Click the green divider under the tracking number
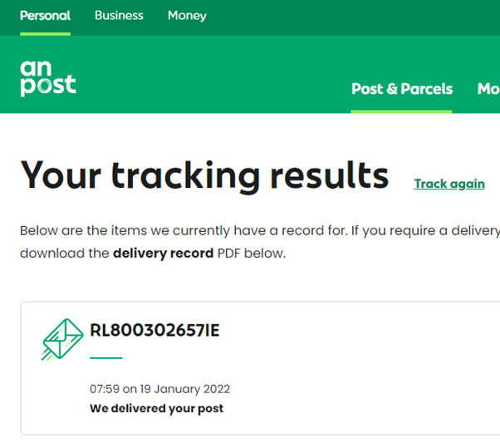This screenshot has height=448, width=500. pyautogui.click(x=105, y=358)
